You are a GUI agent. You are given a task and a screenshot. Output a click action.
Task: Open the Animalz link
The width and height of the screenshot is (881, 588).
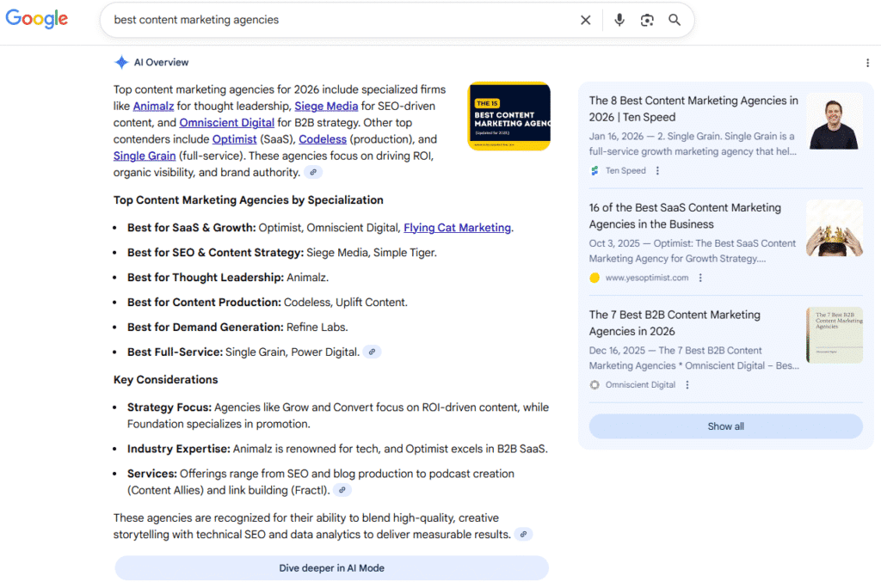153,107
